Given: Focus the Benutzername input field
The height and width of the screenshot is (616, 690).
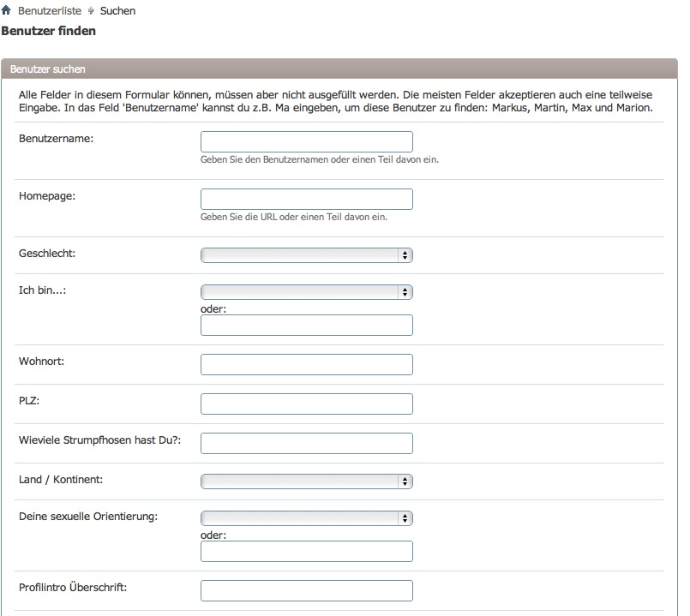Looking at the screenshot, I should coord(307,141).
